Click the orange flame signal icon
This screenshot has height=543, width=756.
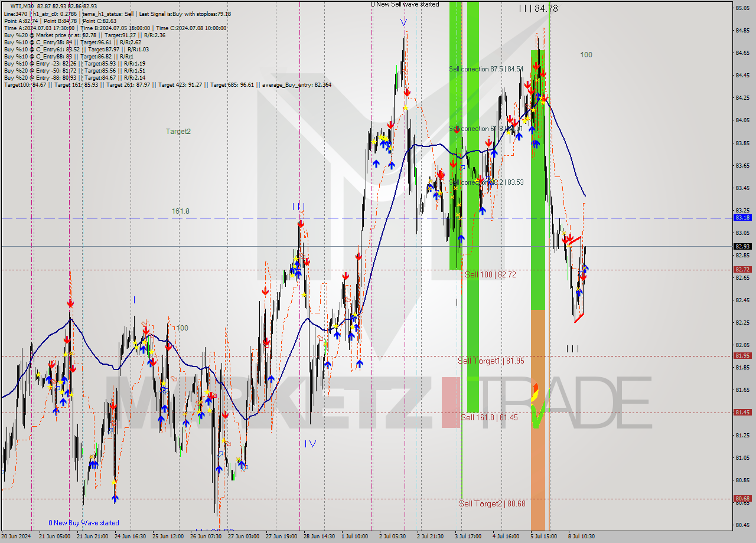535,392
